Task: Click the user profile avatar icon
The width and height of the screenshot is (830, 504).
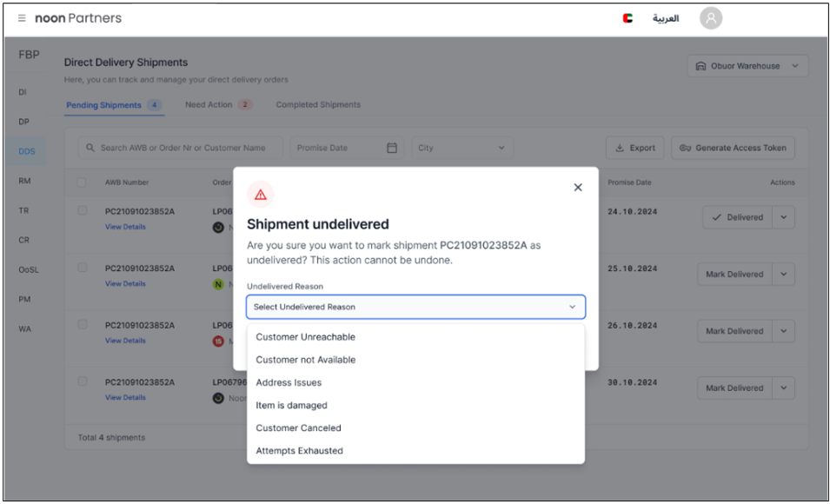Action: point(711,18)
